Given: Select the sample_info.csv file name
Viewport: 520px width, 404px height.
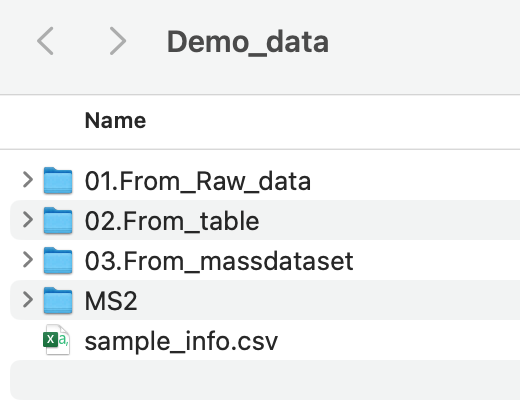Looking at the screenshot, I should pyautogui.click(x=181, y=342).
